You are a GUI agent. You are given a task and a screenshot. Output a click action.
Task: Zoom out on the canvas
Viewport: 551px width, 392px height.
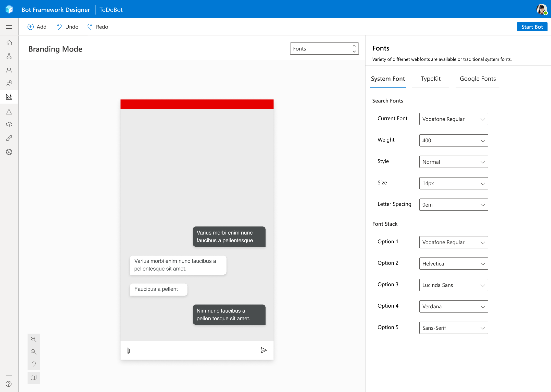coord(34,352)
